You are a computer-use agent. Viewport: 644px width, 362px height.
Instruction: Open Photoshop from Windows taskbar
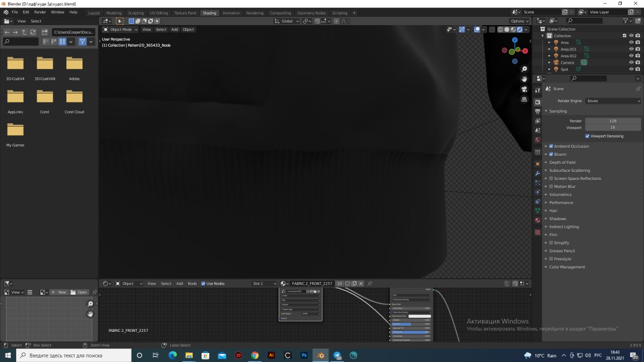pos(304,355)
